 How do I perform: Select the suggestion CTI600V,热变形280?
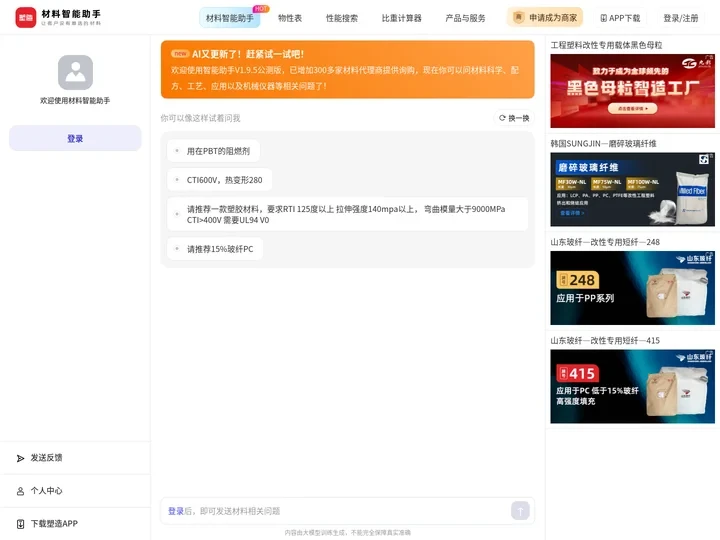pyautogui.click(x=219, y=180)
